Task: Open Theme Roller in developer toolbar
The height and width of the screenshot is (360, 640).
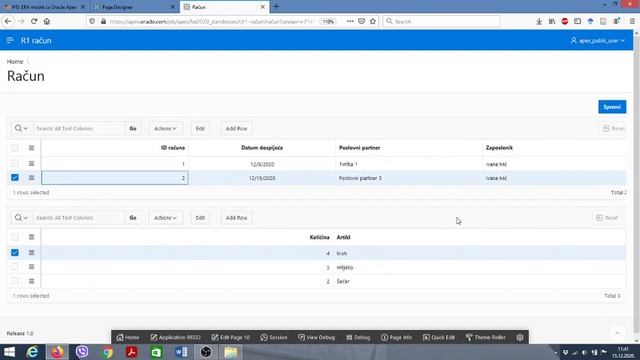Action: [486, 337]
